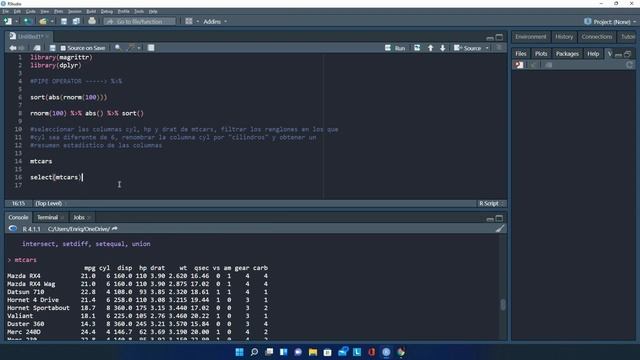Source the script with Source button
Screen dimensions: 640x360
coord(468,48)
